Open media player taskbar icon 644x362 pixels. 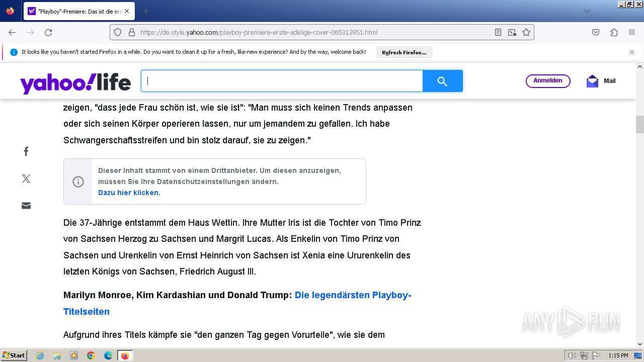(74, 355)
